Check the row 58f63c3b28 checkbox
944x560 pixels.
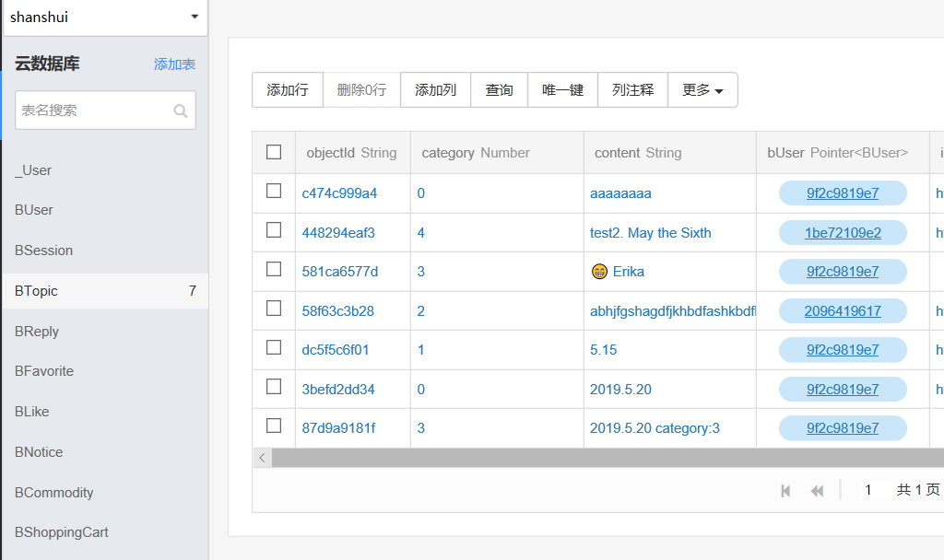[x=274, y=309]
